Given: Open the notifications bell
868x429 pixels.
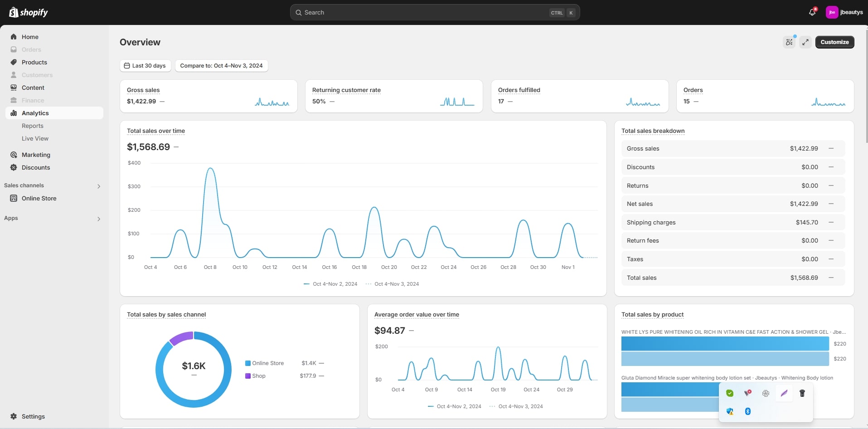Looking at the screenshot, I should pyautogui.click(x=812, y=12).
